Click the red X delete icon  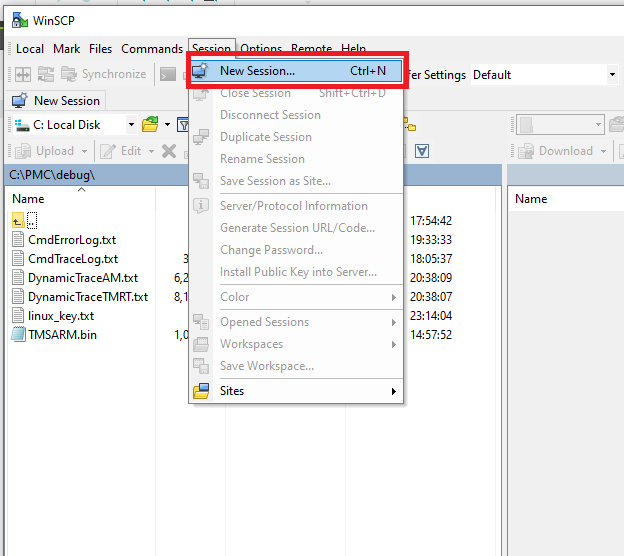point(168,151)
